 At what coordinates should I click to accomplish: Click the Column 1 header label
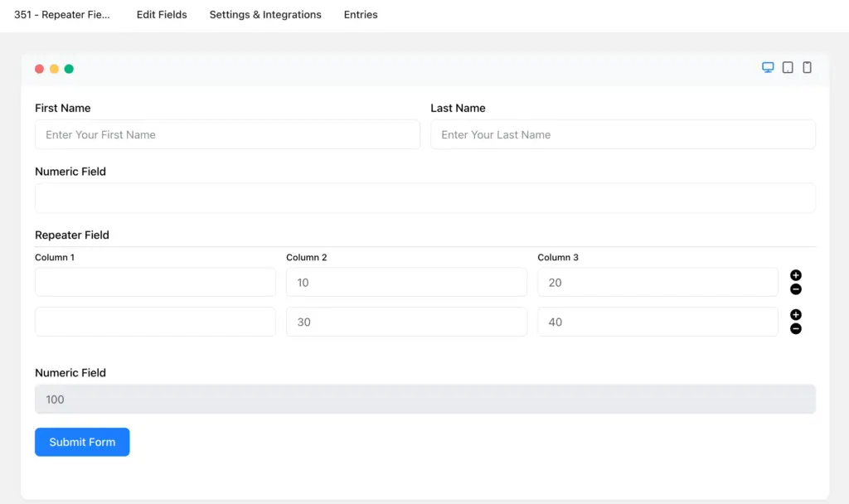pyautogui.click(x=55, y=257)
